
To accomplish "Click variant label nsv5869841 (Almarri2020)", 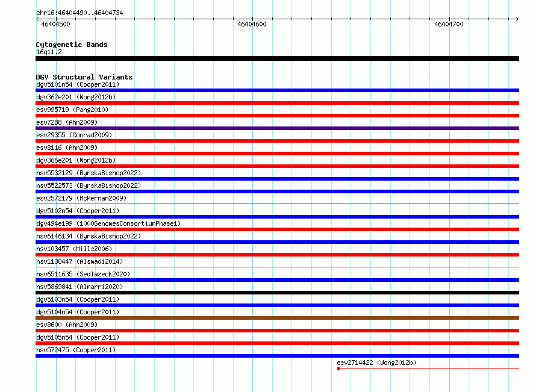I will 79,287.
